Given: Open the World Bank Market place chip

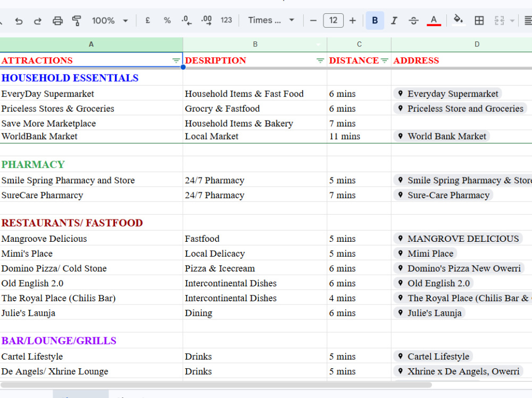Looking at the screenshot, I should click(x=442, y=136).
